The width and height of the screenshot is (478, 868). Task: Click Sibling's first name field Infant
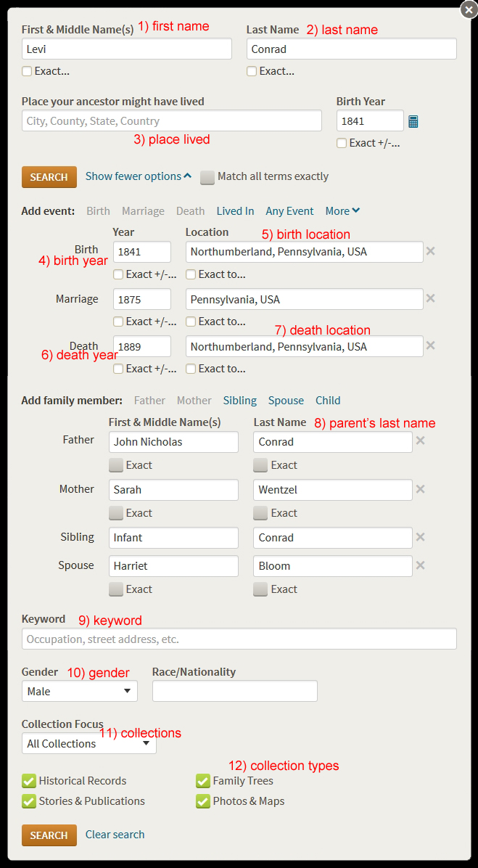[173, 538]
